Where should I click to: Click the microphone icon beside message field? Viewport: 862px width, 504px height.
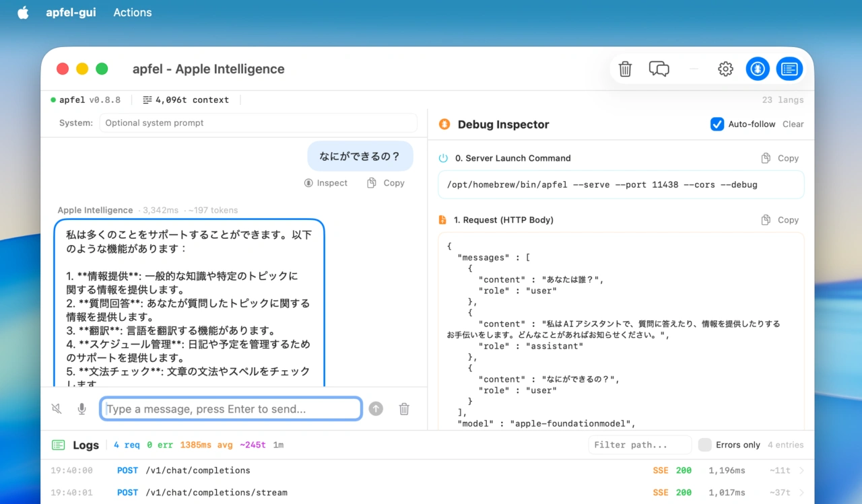[x=81, y=408]
